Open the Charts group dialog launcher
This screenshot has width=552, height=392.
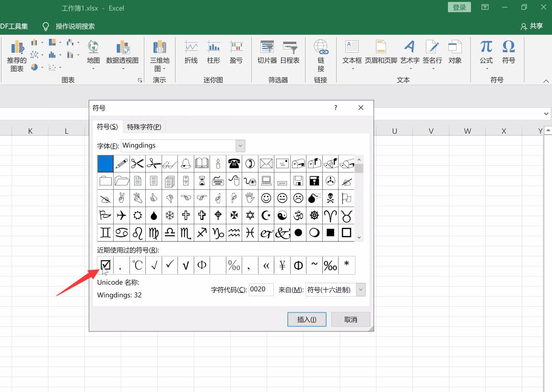click(x=140, y=80)
